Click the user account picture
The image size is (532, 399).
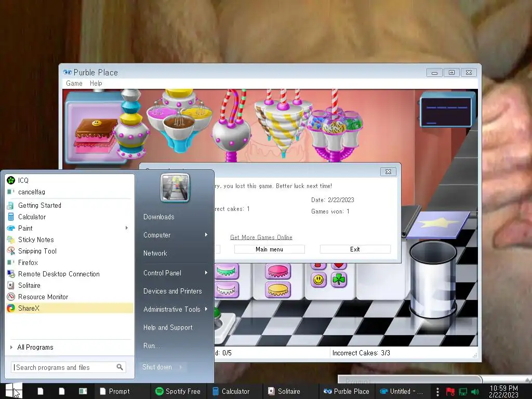(175, 187)
